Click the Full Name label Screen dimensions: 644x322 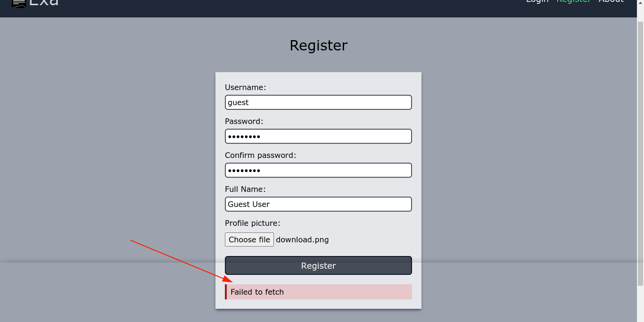click(245, 189)
